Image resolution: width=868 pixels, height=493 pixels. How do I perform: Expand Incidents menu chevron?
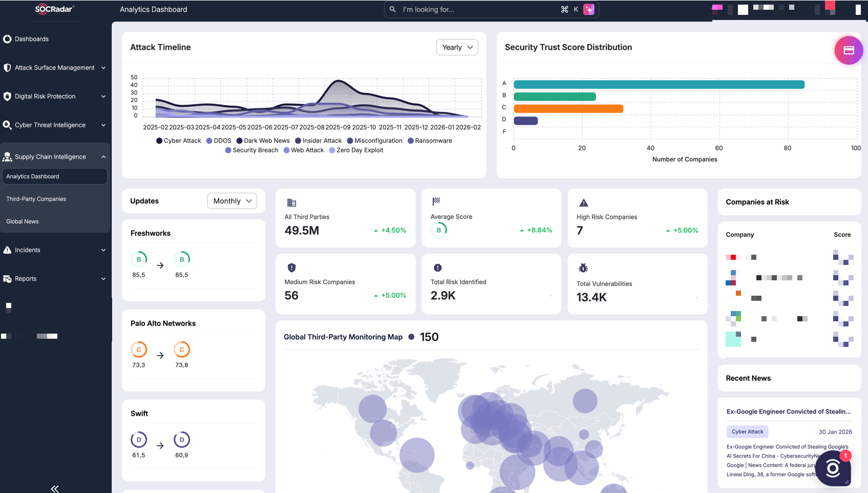[103, 250]
